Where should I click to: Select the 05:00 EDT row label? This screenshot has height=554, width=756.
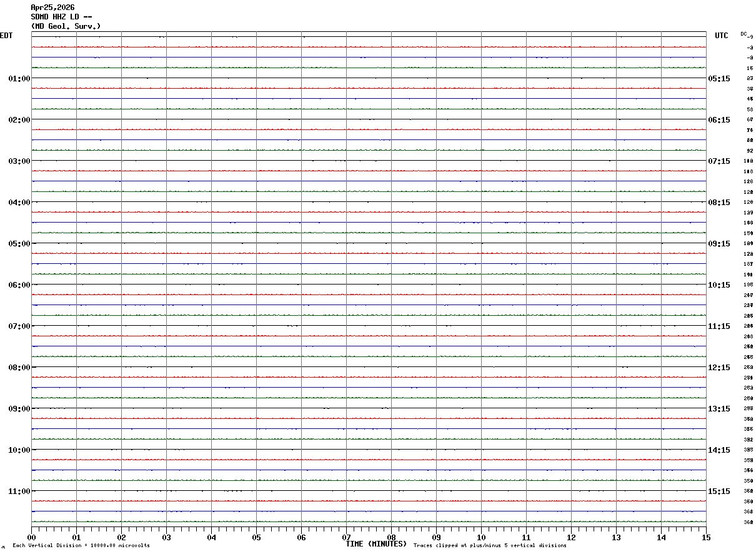point(19,243)
